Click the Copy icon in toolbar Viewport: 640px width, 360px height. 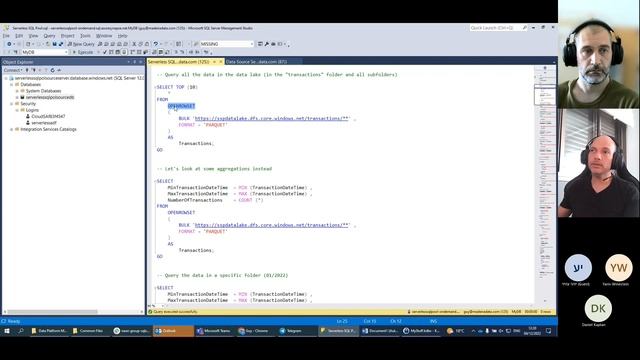tap(140, 44)
